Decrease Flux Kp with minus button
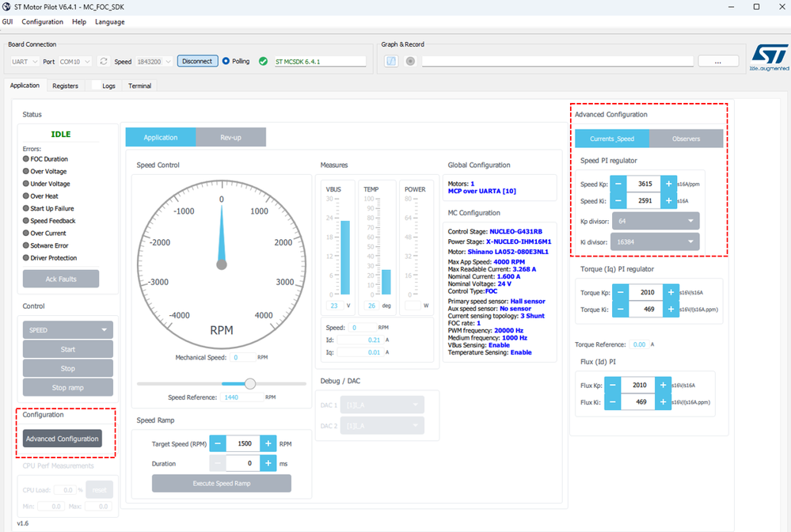Image resolution: width=791 pixels, height=532 pixels. 612,386
